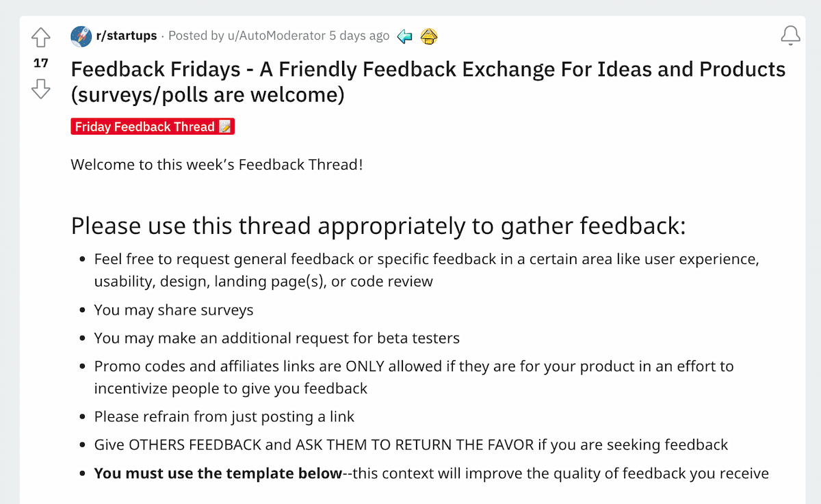Click the Friday Feedback Thread flair
The image size is (821, 504).
(145, 127)
